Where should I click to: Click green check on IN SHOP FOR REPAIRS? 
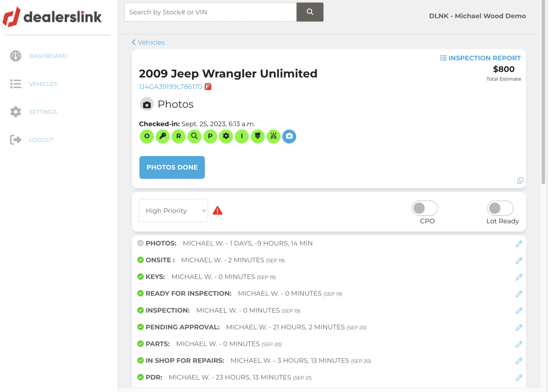[x=140, y=360]
